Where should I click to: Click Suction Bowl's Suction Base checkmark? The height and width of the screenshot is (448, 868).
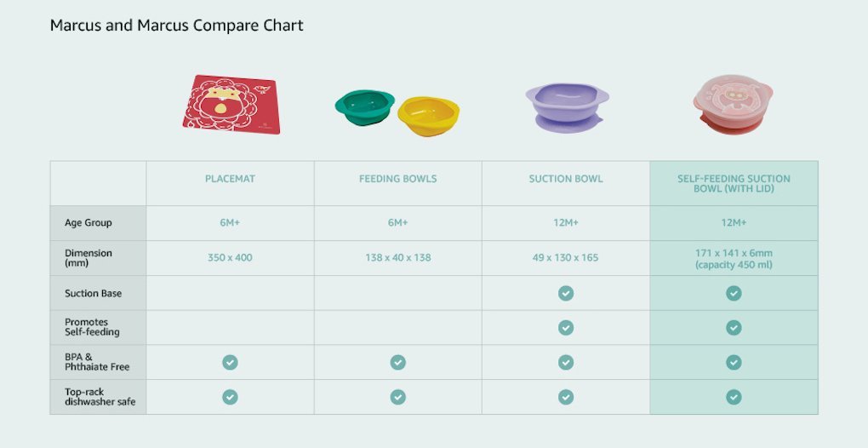[566, 293]
